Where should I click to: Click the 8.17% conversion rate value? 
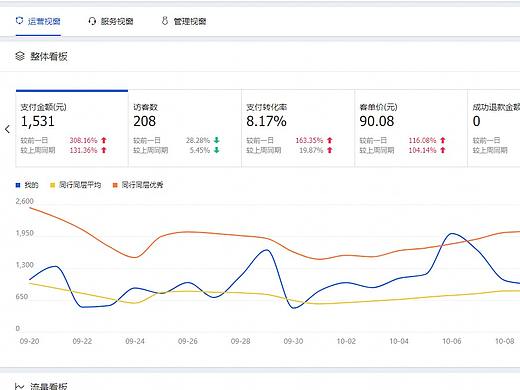pyautogui.click(x=266, y=121)
